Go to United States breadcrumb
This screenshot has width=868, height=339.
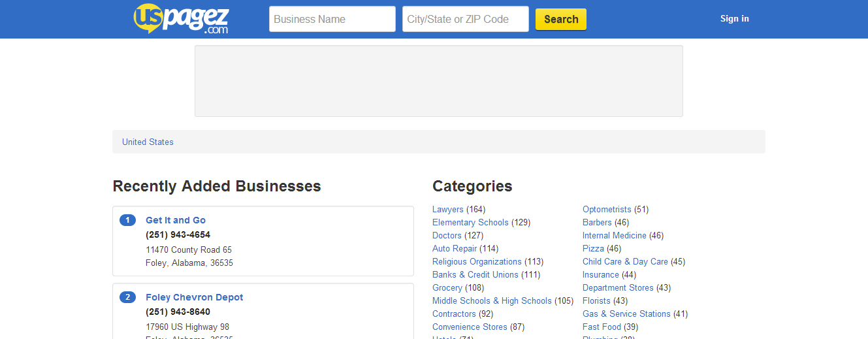coord(148,142)
